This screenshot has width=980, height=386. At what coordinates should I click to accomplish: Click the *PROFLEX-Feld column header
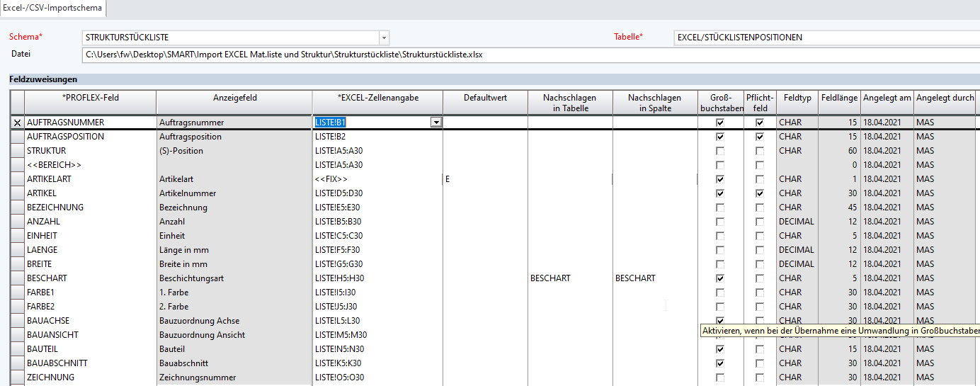(x=91, y=98)
